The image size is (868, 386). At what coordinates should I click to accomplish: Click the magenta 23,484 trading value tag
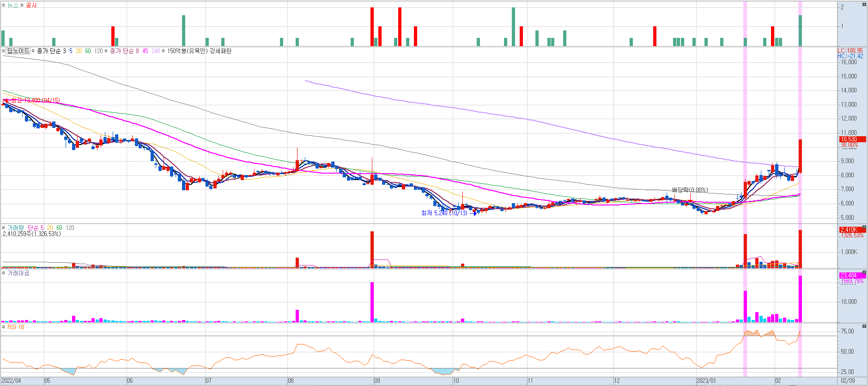852,275
